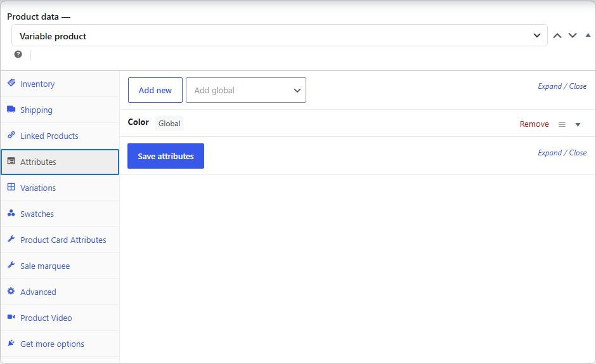Collapse the Product data panel triangle

point(588,35)
